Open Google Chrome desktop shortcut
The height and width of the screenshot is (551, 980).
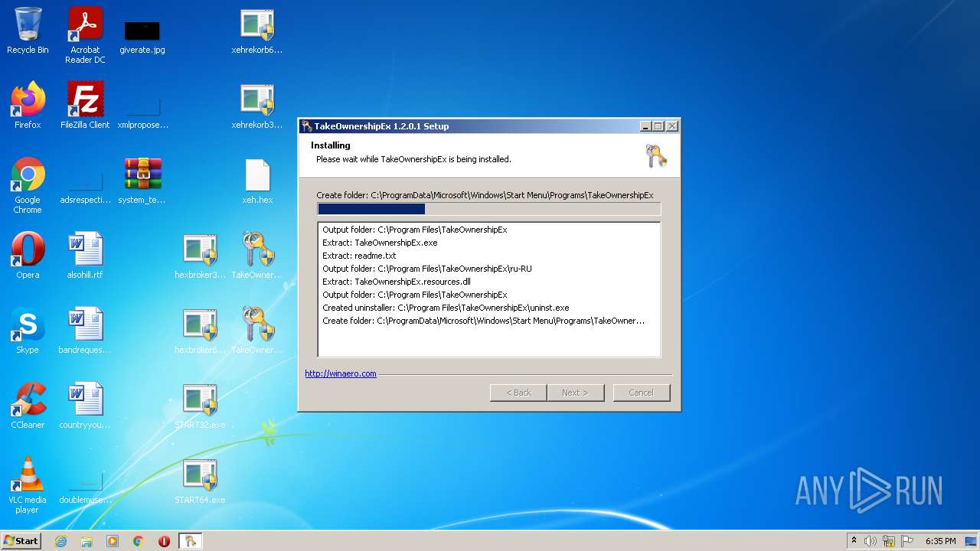pos(28,186)
